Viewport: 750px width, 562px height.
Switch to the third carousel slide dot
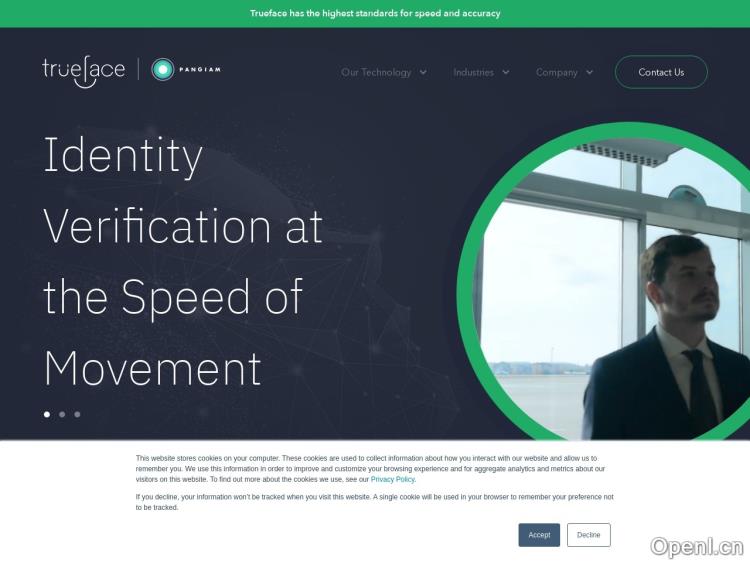77,414
